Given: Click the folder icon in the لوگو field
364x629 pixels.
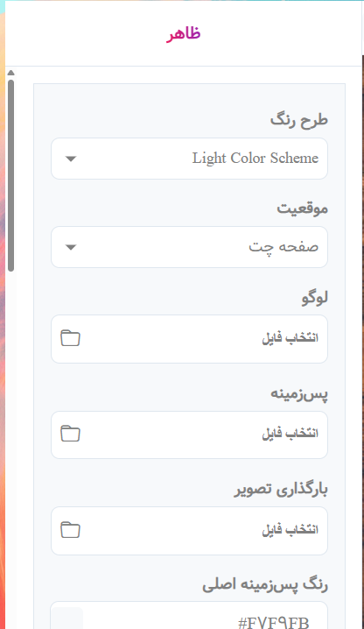Looking at the screenshot, I should (x=70, y=338).
